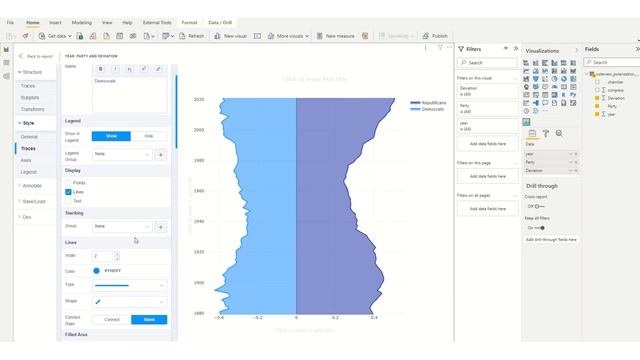Open the Data / Drill tab

(220, 22)
